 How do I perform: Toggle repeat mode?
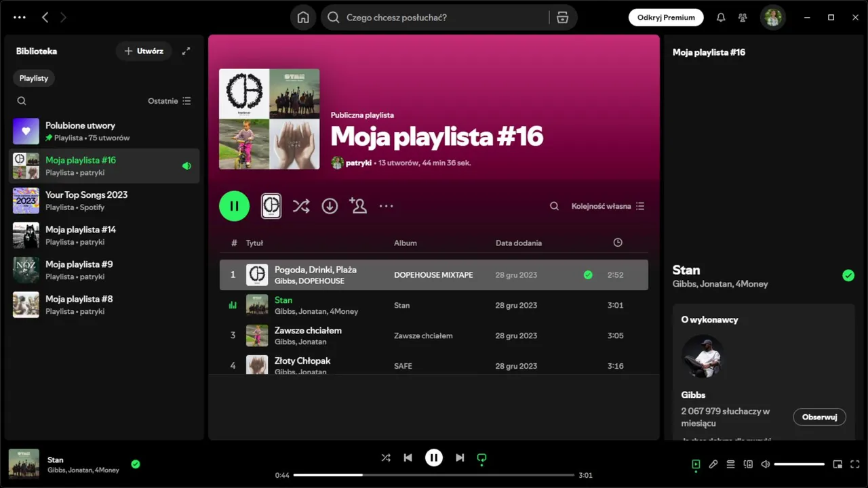coord(481,458)
